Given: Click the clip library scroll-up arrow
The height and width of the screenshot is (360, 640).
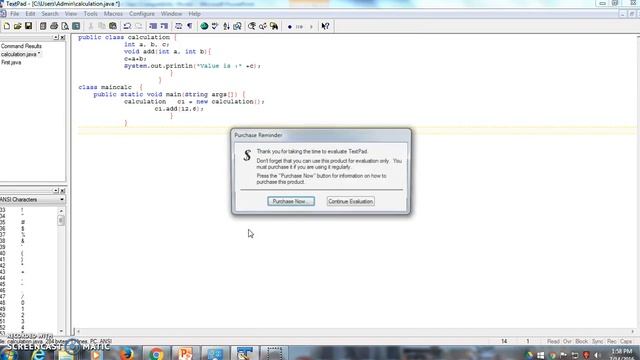Looking at the screenshot, I should 61,211.
